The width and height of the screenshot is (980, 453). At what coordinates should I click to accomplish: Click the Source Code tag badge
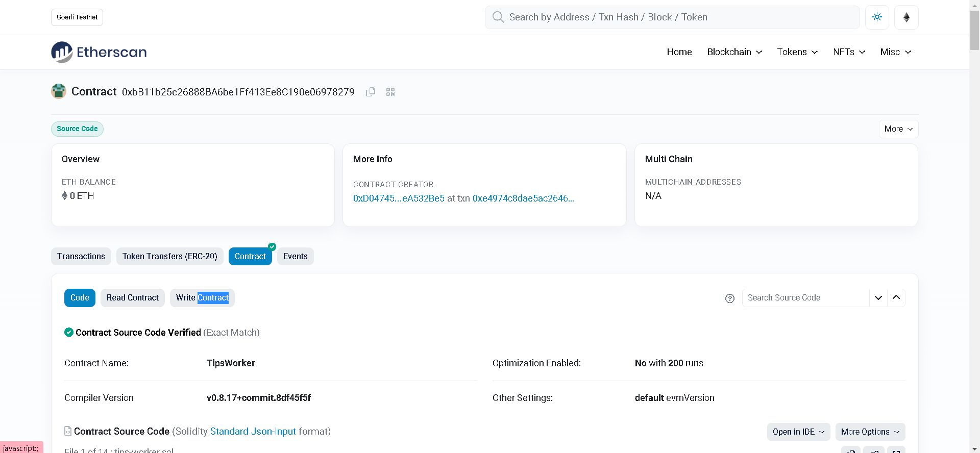[77, 129]
